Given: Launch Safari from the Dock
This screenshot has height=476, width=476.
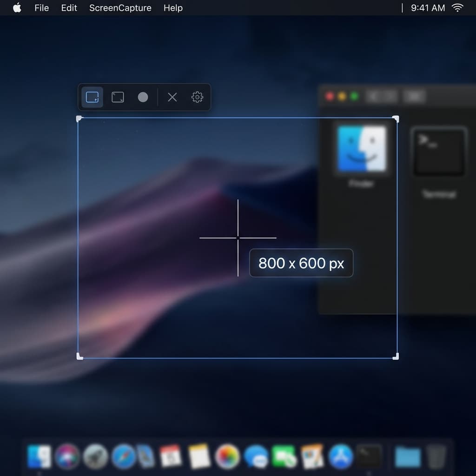Looking at the screenshot, I should click(123, 456).
